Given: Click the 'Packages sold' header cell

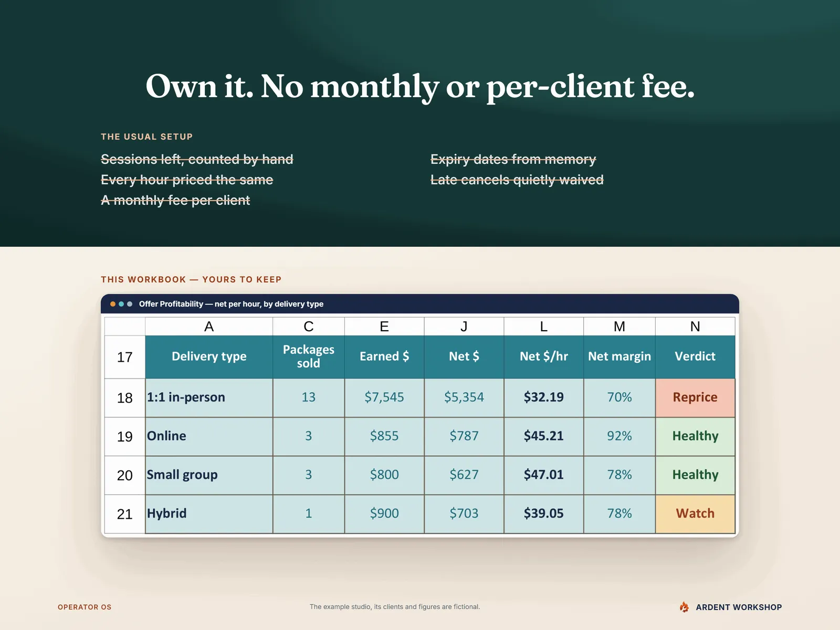Looking at the screenshot, I should [309, 357].
